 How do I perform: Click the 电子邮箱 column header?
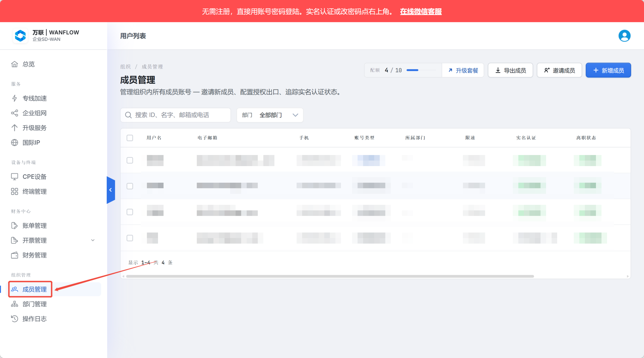pyautogui.click(x=207, y=138)
